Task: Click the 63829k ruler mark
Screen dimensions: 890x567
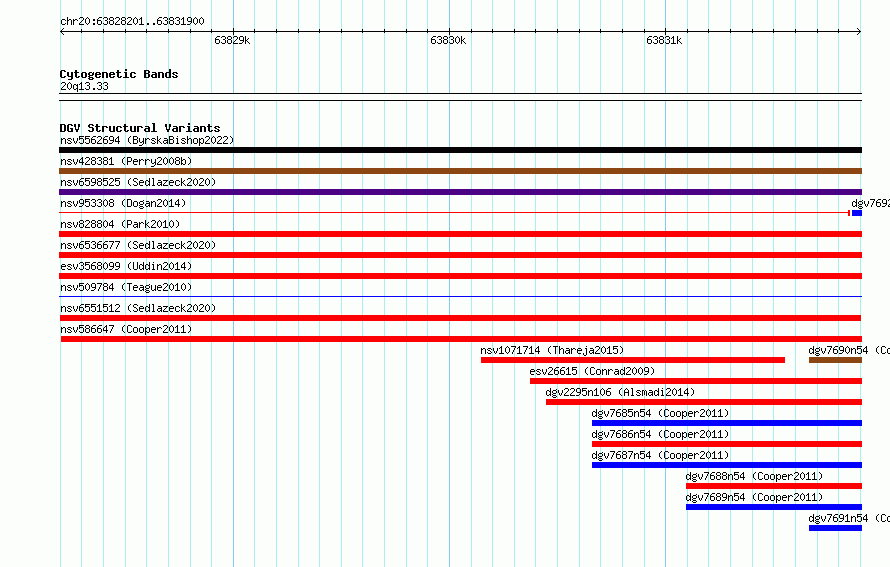Action: pyautogui.click(x=232, y=40)
